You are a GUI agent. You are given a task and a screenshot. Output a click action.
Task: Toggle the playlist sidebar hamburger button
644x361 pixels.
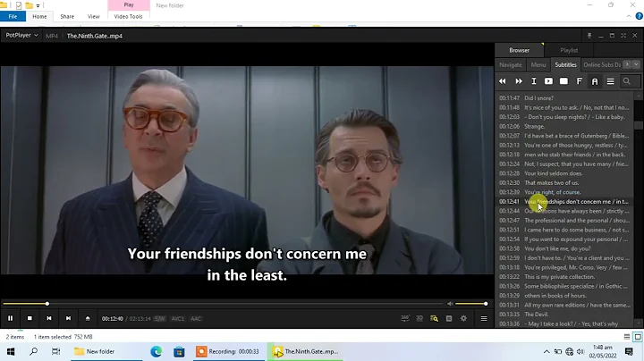point(484,318)
